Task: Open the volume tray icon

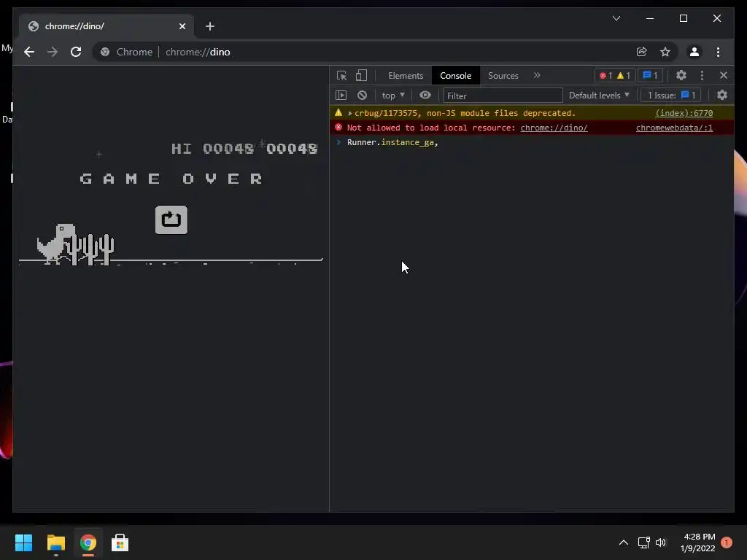Action: pyautogui.click(x=661, y=542)
